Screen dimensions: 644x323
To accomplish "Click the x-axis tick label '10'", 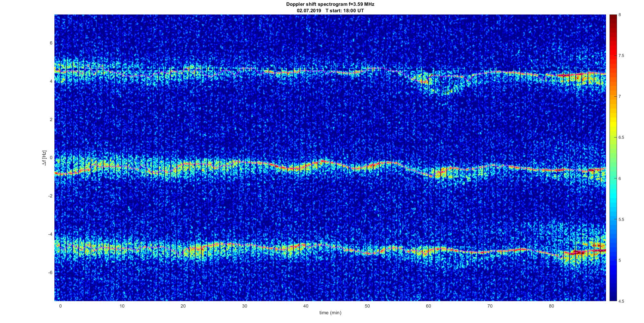I will pos(122,306).
